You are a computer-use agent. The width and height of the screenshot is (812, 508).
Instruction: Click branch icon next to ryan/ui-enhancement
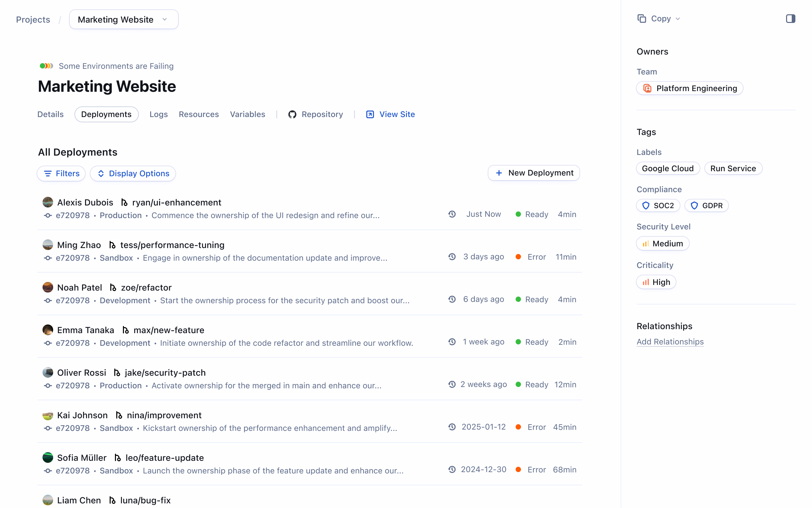pos(124,202)
